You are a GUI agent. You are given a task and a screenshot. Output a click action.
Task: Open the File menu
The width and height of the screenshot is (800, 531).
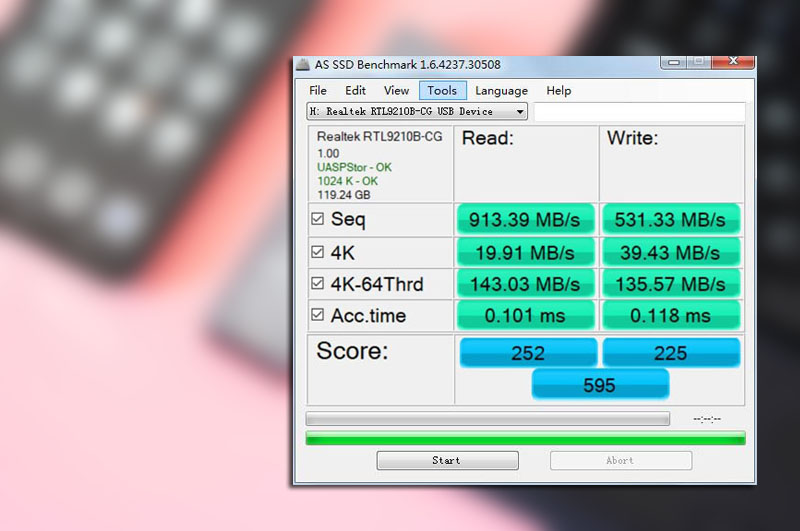(317, 91)
